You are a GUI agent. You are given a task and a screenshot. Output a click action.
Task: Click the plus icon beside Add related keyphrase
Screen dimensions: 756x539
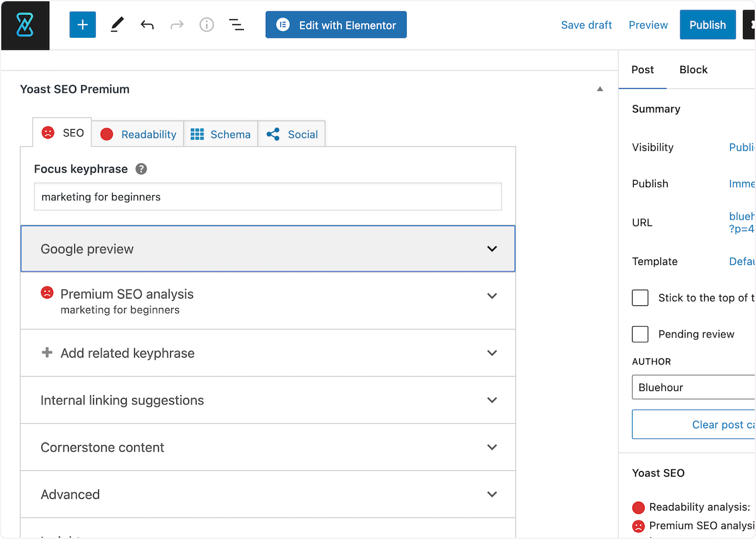[47, 353]
